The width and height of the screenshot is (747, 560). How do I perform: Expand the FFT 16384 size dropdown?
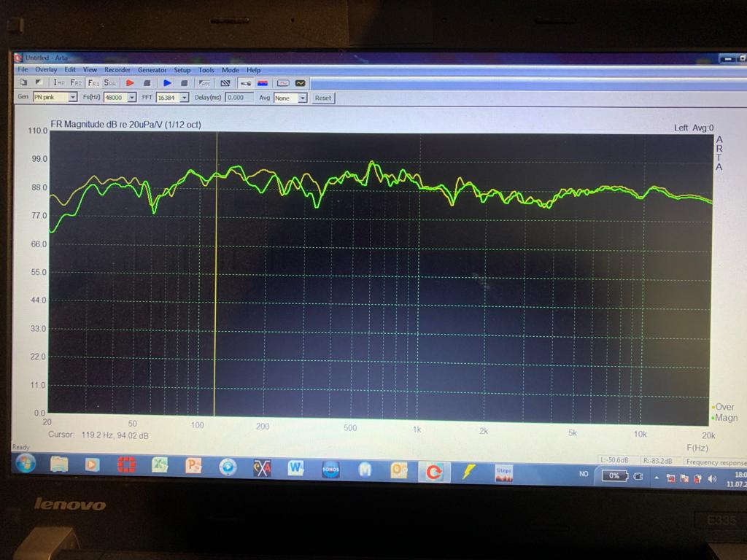tap(185, 98)
